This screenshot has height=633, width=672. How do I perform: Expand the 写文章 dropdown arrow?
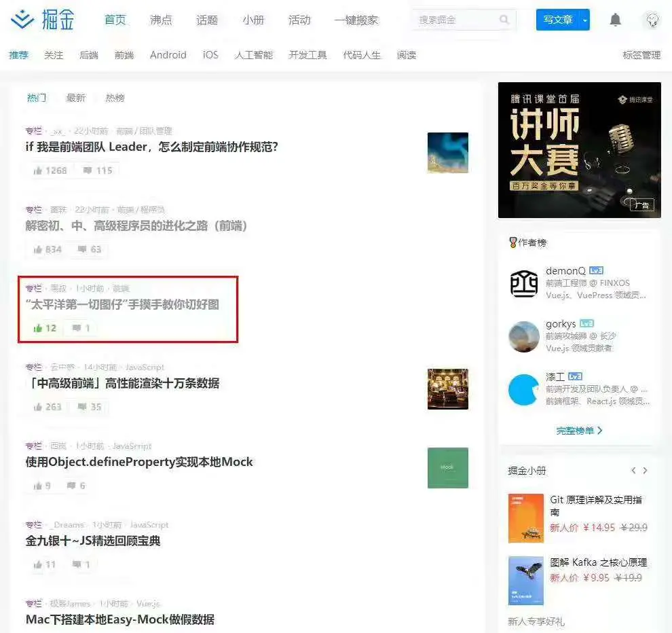[x=584, y=20]
